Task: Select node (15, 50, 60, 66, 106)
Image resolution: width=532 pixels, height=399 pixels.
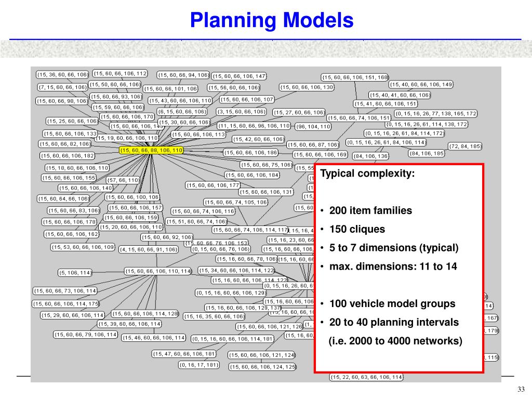Action: click(115, 84)
